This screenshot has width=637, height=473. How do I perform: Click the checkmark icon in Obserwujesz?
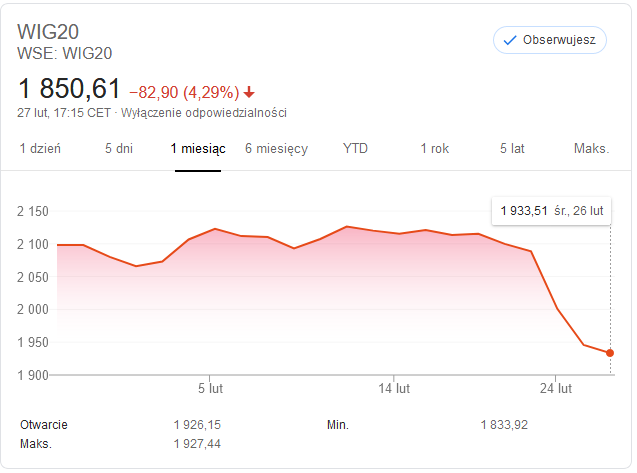click(x=510, y=40)
